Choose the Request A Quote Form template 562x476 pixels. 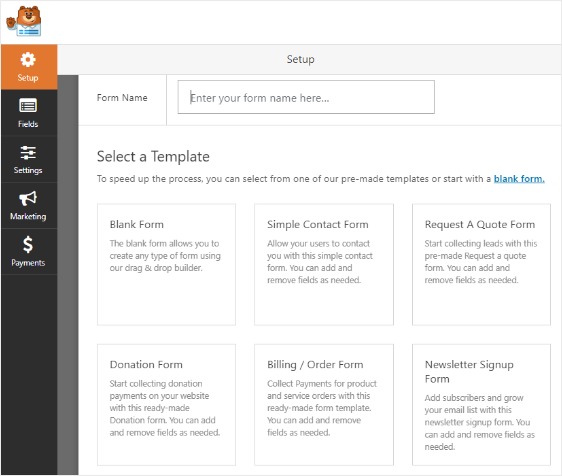[481, 265]
